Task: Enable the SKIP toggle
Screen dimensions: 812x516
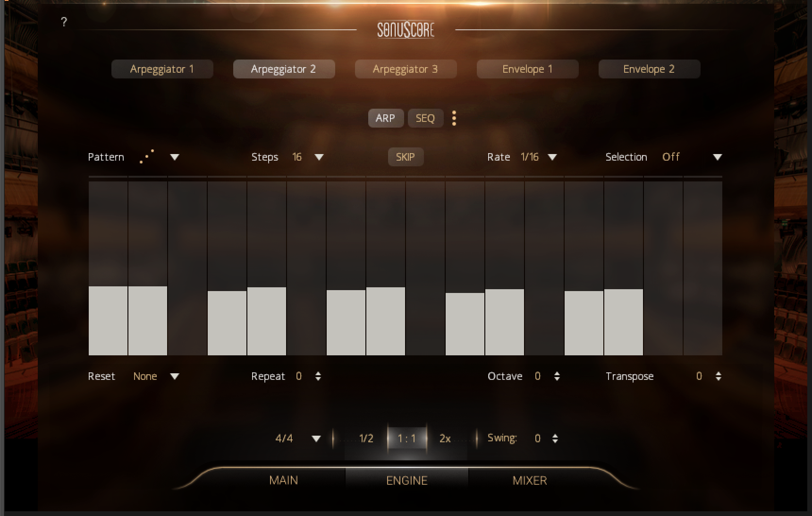Action: 406,157
